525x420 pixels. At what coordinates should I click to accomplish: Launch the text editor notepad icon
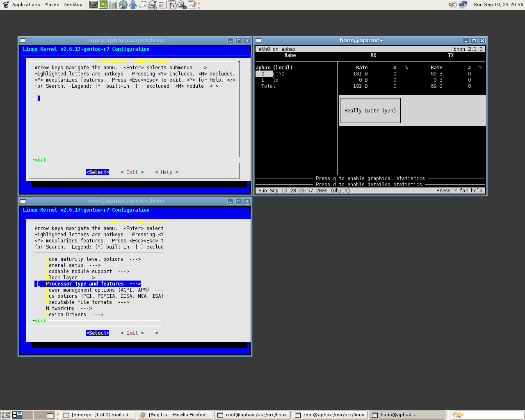coord(192,5)
